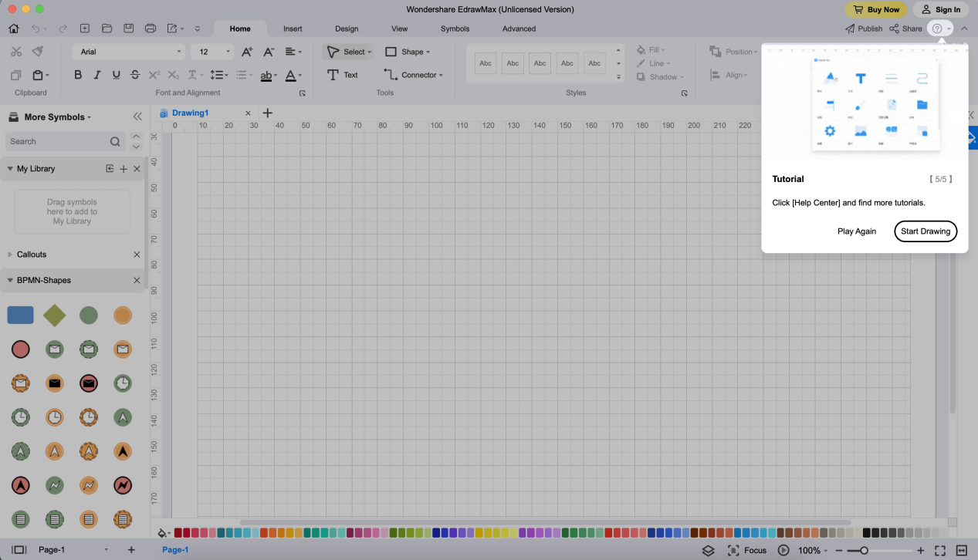Image resolution: width=978 pixels, height=560 pixels.
Task: Switch to the View tab
Action: coord(399,29)
